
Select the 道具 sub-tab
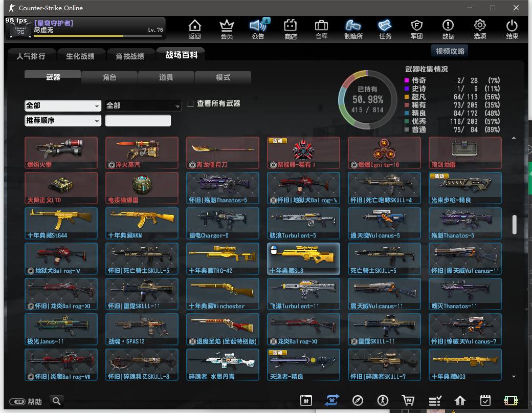166,77
